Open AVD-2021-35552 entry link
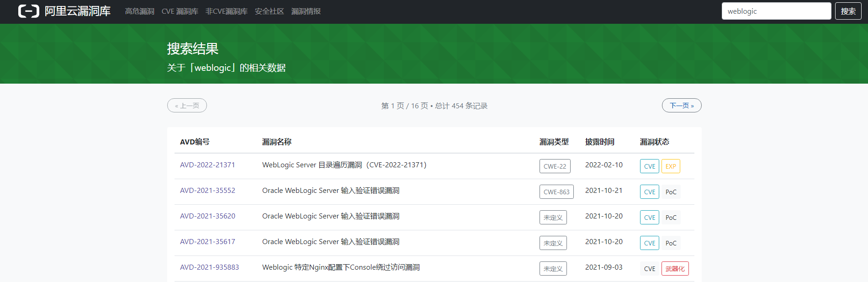 (x=207, y=191)
